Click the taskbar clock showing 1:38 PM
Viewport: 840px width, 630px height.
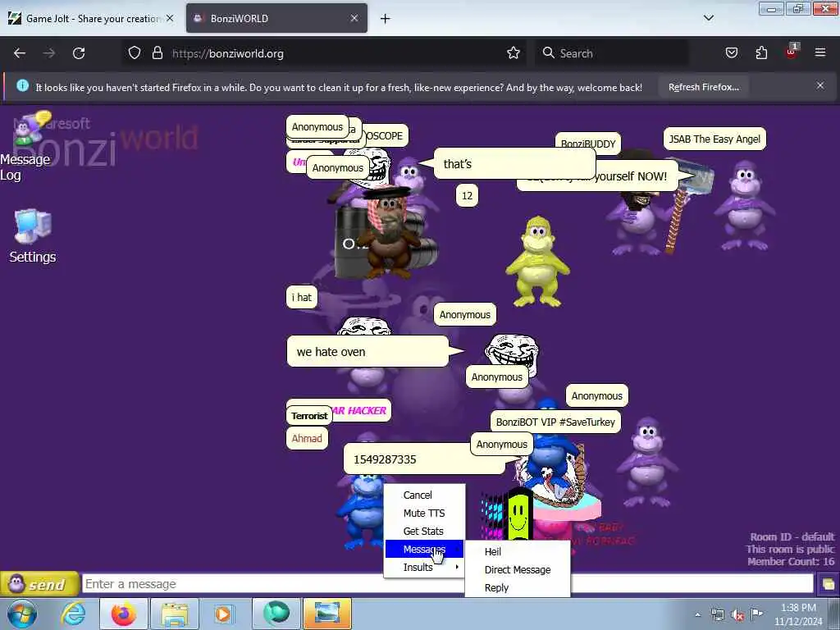click(798, 614)
